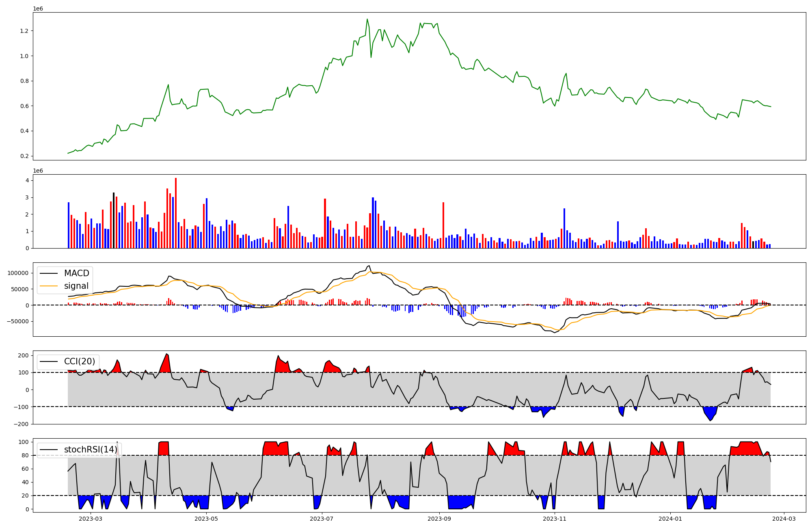
Task: Click the tallest red volume bar
Action: click(176, 213)
